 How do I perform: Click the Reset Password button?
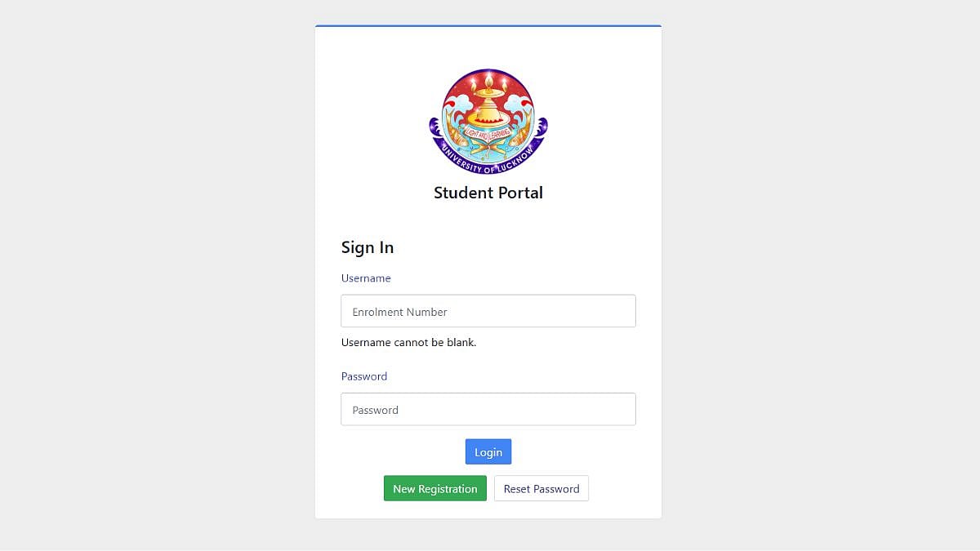click(541, 488)
